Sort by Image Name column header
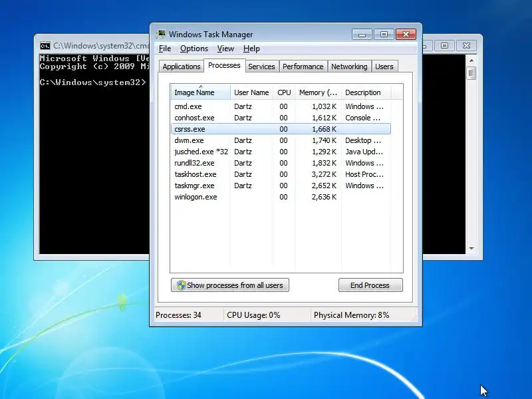This screenshot has width=532, height=399. (x=200, y=92)
